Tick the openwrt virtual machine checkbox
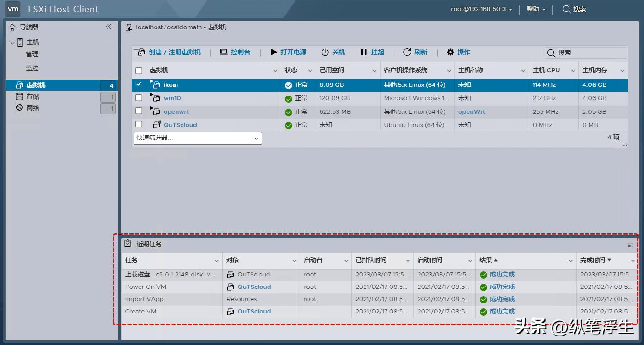The width and height of the screenshot is (644, 345). (139, 111)
